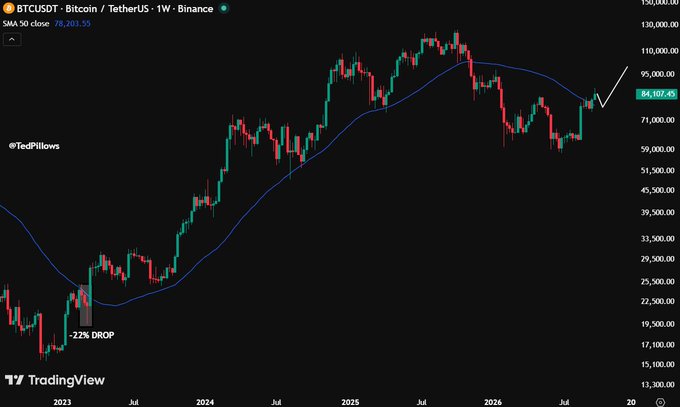This screenshot has height=407, width=680.
Task: Click the current price label 84,107.45
Action: point(657,94)
